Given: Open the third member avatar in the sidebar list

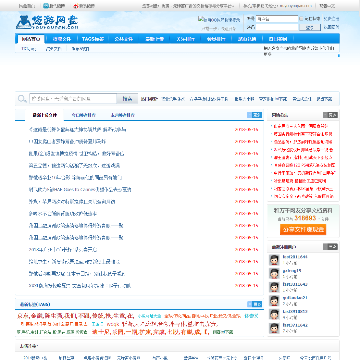Looking at the screenshot, I should pyautogui.click(x=274, y=287).
